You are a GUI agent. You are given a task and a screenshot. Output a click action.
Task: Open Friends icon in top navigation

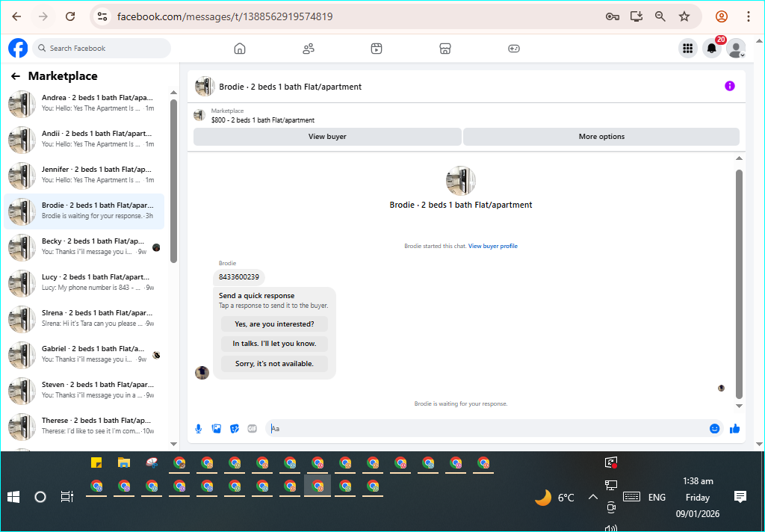tap(309, 49)
